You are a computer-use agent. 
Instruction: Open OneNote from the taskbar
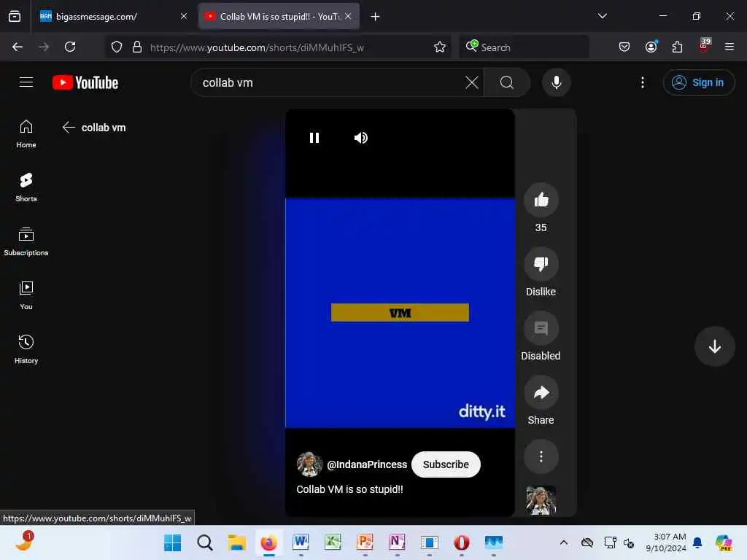point(397,542)
